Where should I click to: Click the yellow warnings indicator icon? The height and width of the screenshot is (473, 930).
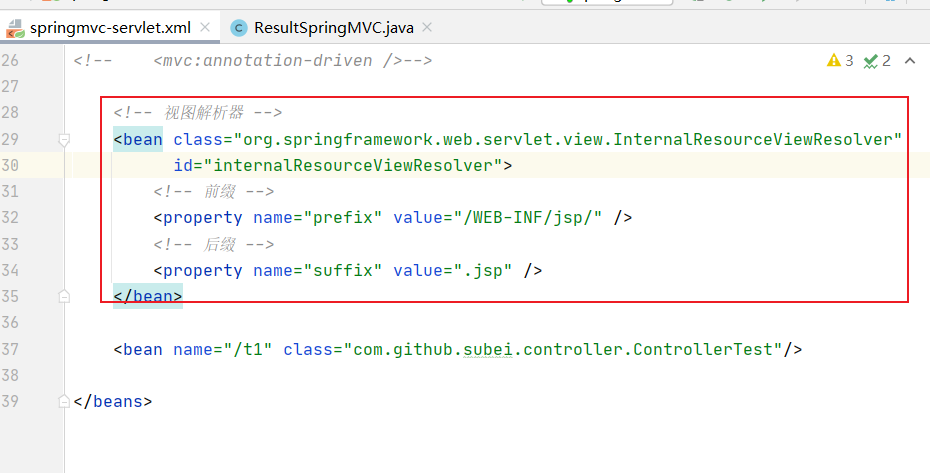(834, 61)
